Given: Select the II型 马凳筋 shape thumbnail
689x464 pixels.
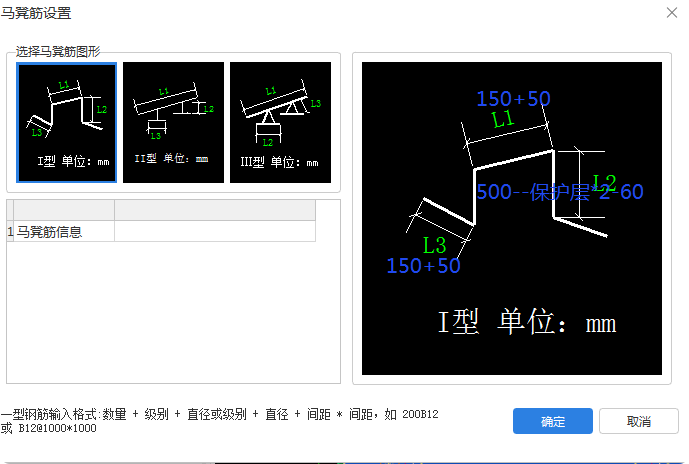Looking at the screenshot, I should tap(173, 122).
